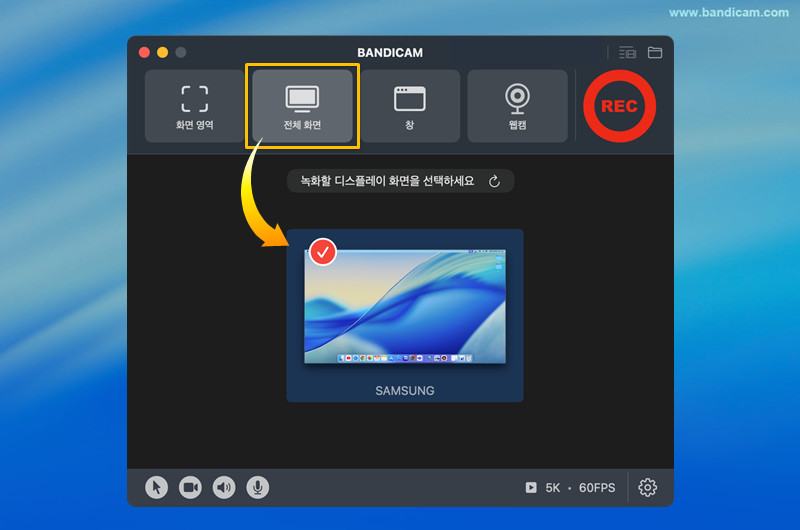Screen dimensions: 800x530
Task: Open settings gear icon
Action: 647,487
